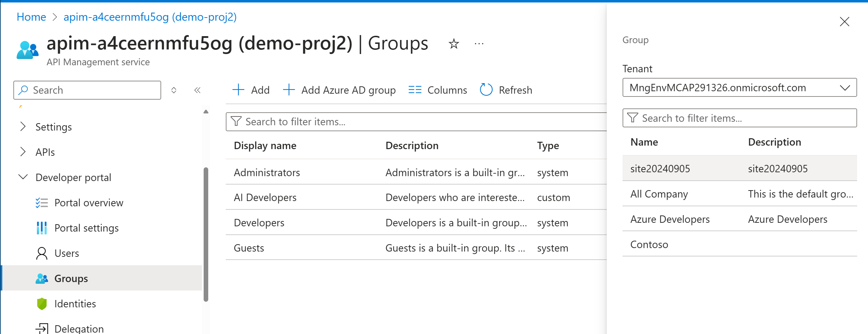Screen dimensions: 868x334
Task: Select Contoso in the Group panel
Action: (739, 244)
